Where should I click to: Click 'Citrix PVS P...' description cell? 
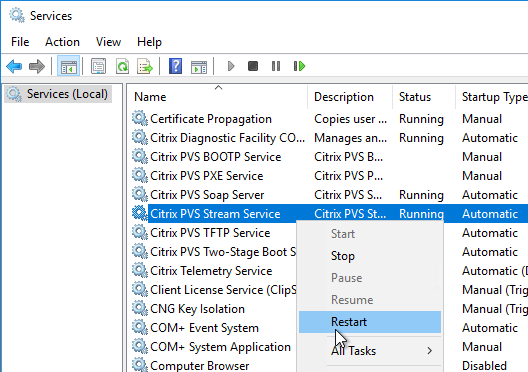pyautogui.click(x=349, y=176)
